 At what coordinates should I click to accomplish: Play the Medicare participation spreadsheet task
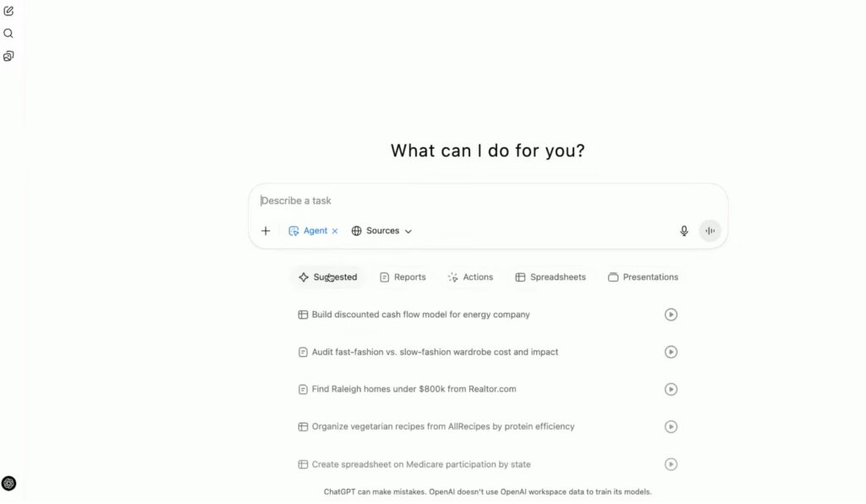click(671, 464)
